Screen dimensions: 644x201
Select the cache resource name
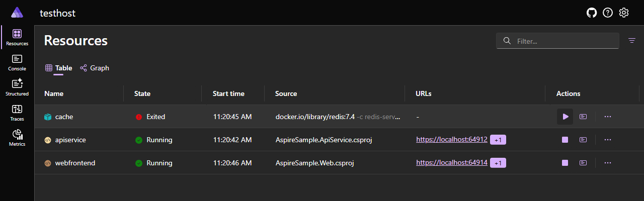64,117
